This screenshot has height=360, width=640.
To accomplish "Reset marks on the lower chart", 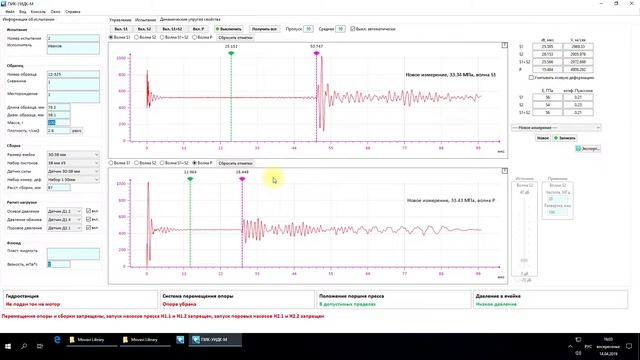I will pos(236,163).
